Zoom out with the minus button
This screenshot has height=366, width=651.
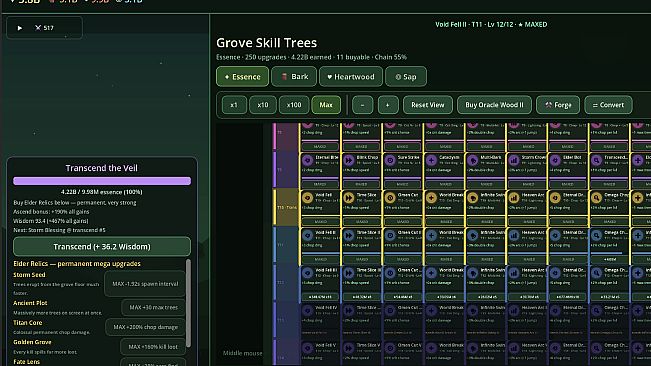coord(362,105)
